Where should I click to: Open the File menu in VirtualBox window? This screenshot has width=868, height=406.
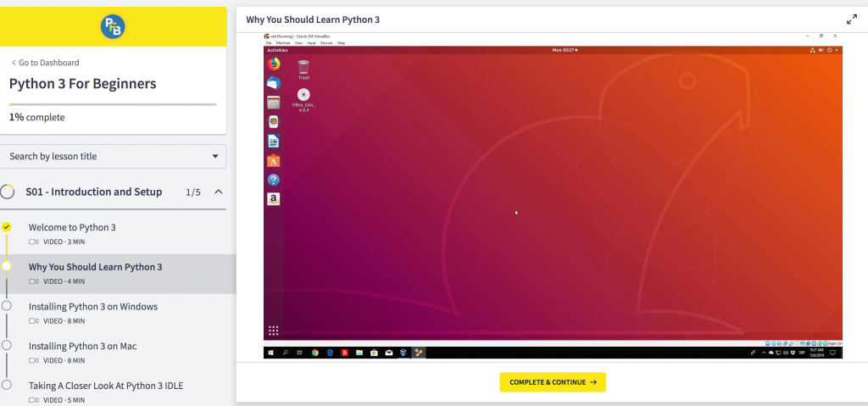269,42
